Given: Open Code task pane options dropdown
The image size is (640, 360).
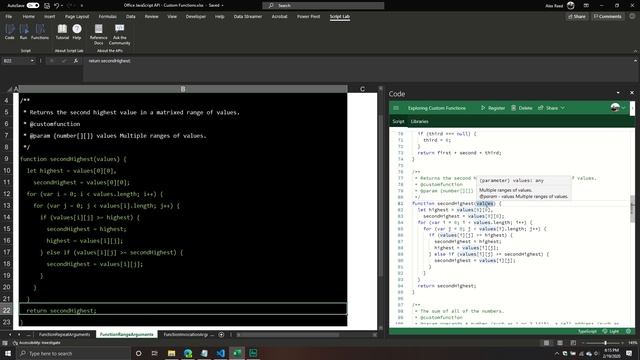Looking at the screenshot, I should pyautogui.click(x=618, y=93).
